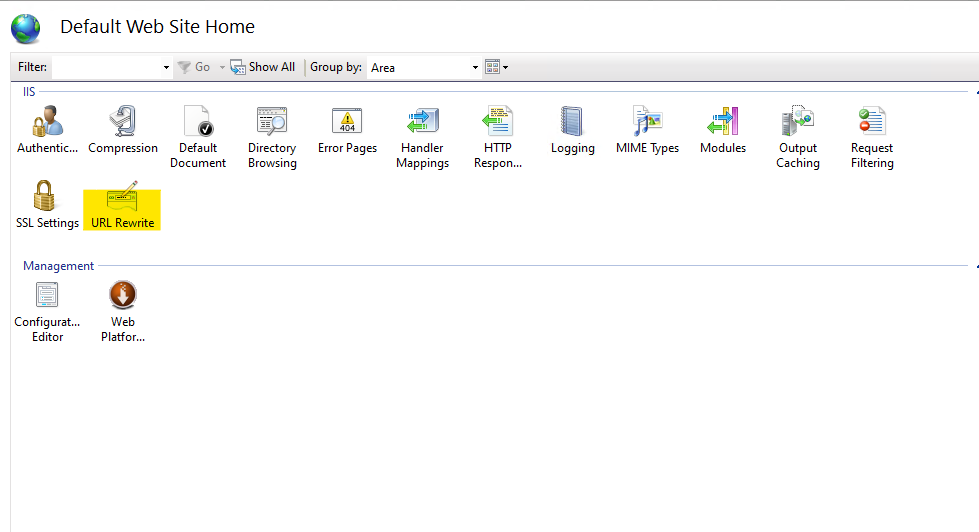Viewport: 979px width, 532px height.
Task: Open the Configuration Editor icon
Action: (x=47, y=295)
